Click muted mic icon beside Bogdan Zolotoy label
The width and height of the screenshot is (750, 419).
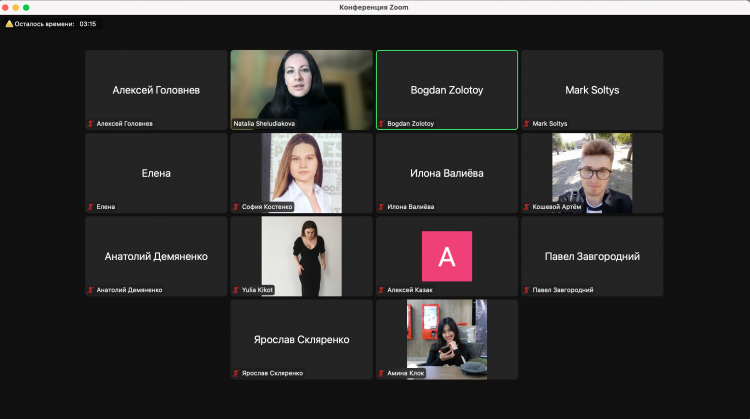pos(382,124)
